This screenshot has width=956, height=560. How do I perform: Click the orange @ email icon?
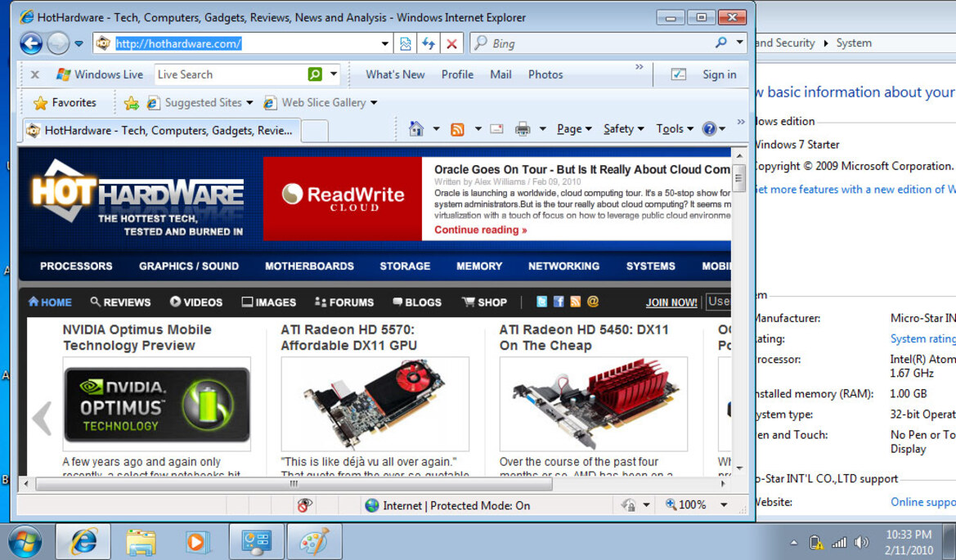593,302
